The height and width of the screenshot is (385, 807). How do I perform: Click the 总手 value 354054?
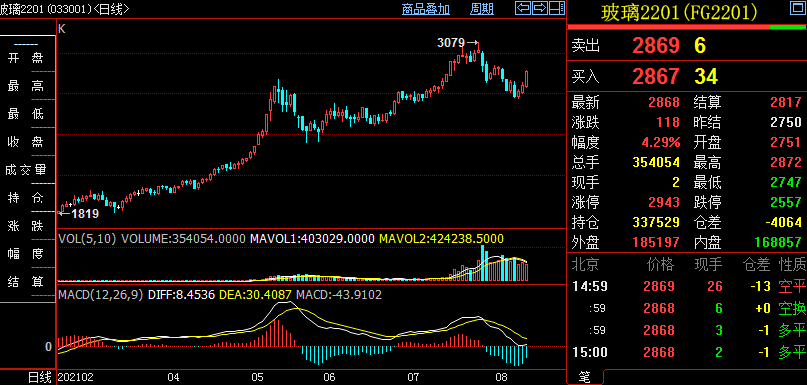tap(656, 163)
